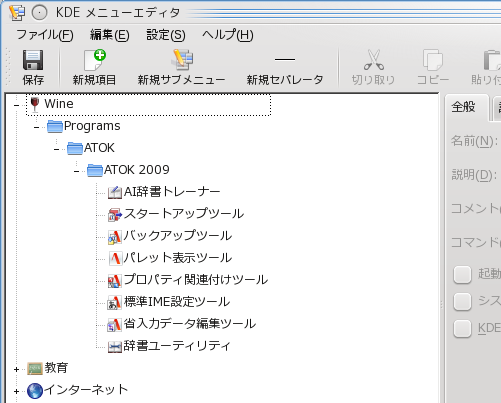This screenshot has width=501, height=403.
Task: Select 辞書ユーティリティ in the tree
Action: click(177, 346)
